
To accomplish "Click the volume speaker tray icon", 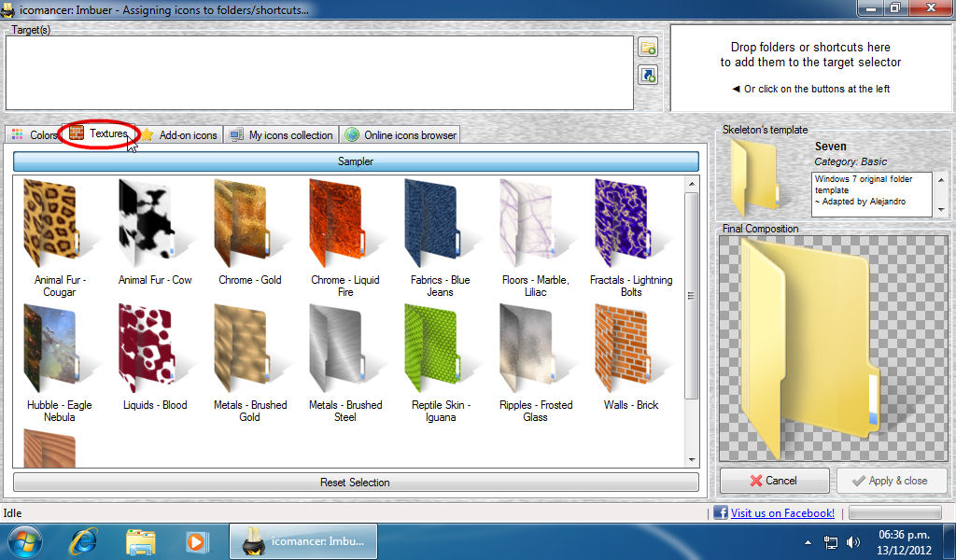I will (853, 541).
